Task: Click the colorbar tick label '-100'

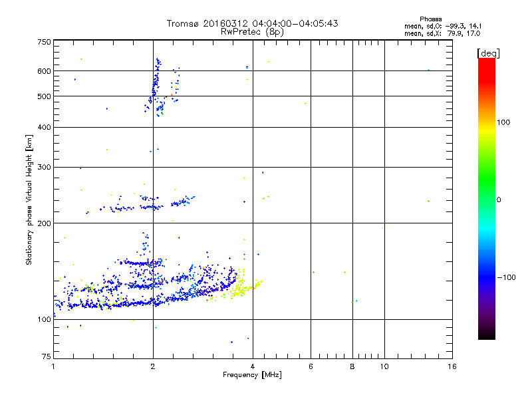Action: (x=506, y=277)
